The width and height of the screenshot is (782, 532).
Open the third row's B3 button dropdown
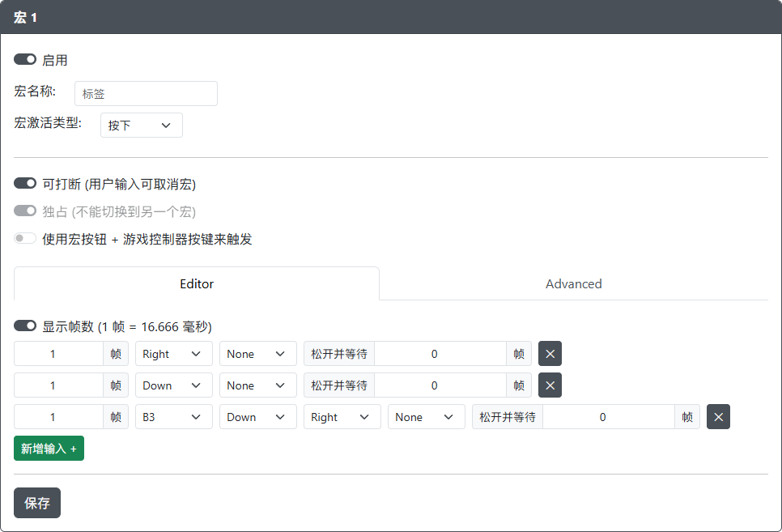(173, 417)
